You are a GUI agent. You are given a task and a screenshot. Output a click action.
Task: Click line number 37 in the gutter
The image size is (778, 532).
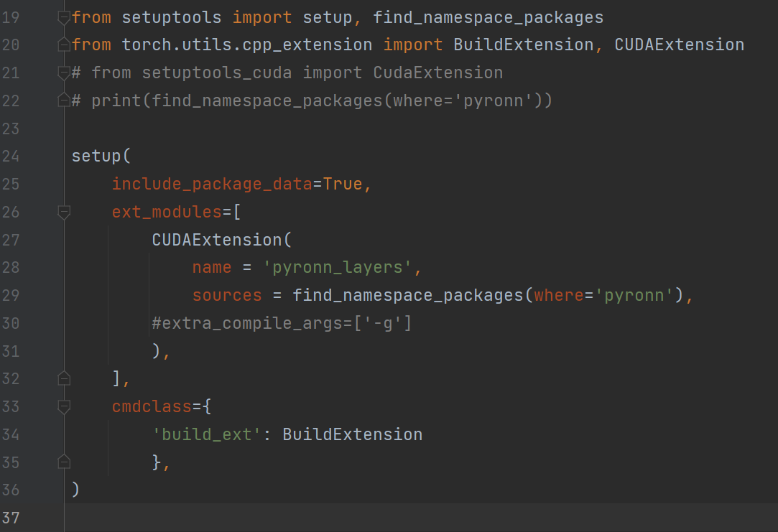tap(11, 518)
